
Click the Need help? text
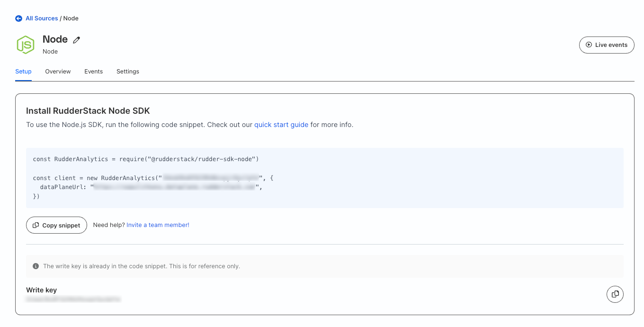click(109, 225)
